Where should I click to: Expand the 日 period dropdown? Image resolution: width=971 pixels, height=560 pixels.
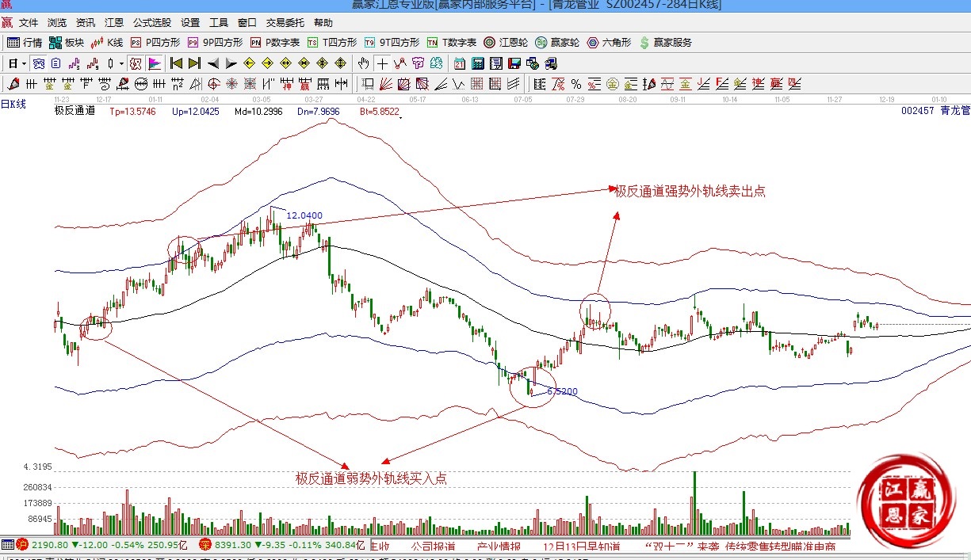click(24, 63)
